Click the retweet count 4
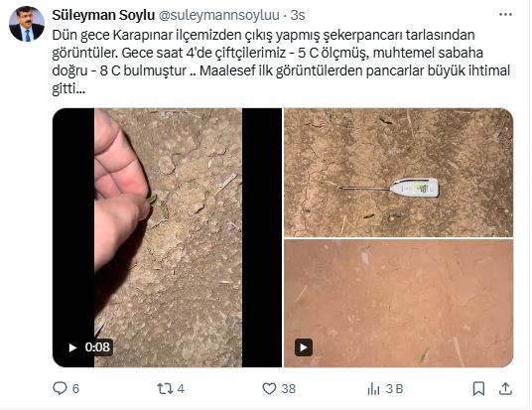Image resolution: width=532 pixels, height=410 pixels. [181, 389]
